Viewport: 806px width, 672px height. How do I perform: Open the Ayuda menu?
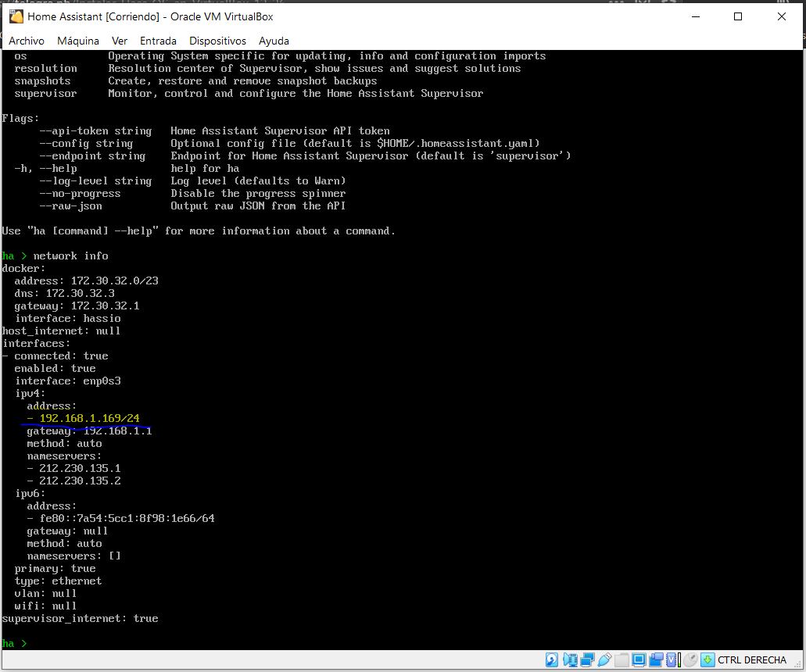(274, 41)
